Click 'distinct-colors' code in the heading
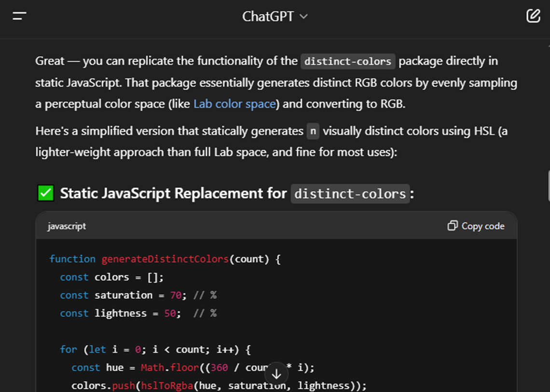 pos(350,194)
